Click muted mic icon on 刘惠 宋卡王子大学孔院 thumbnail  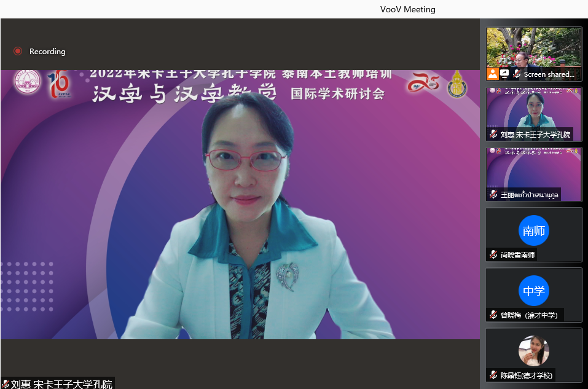(493, 135)
